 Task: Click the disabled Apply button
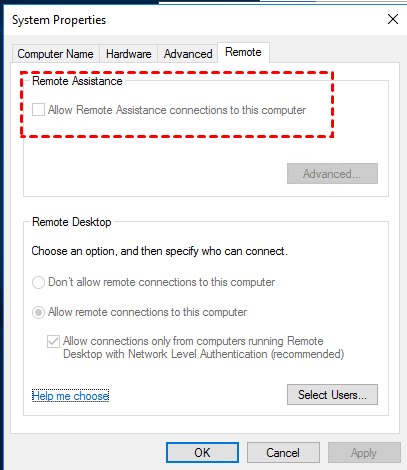[x=364, y=453]
